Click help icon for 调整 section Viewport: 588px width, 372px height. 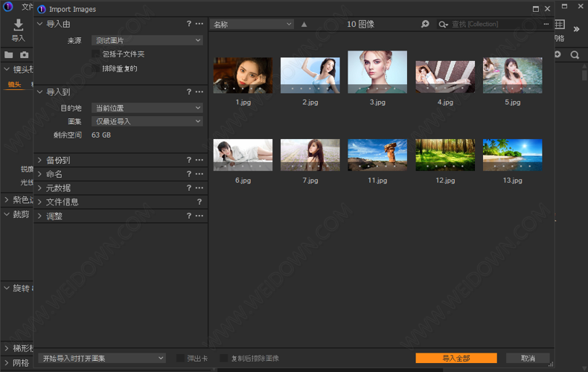pyautogui.click(x=189, y=216)
